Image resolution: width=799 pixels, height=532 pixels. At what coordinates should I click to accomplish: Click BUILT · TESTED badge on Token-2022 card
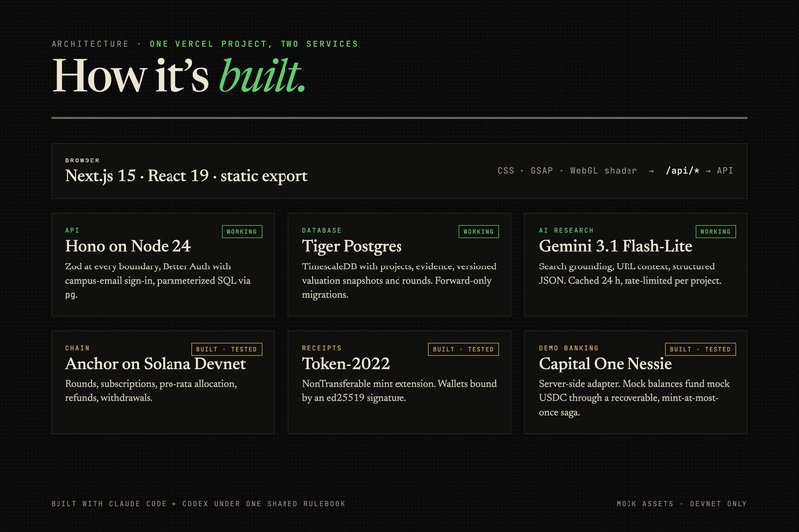463,350
